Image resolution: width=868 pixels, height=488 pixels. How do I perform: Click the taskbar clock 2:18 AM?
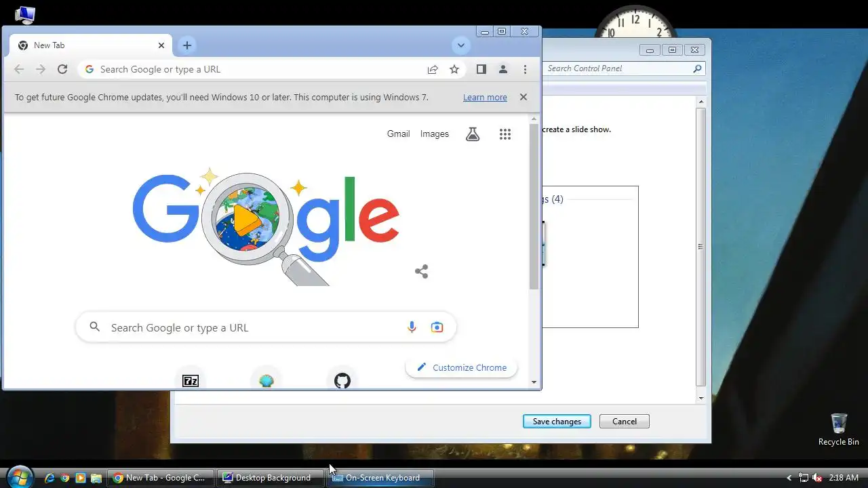[x=844, y=478]
